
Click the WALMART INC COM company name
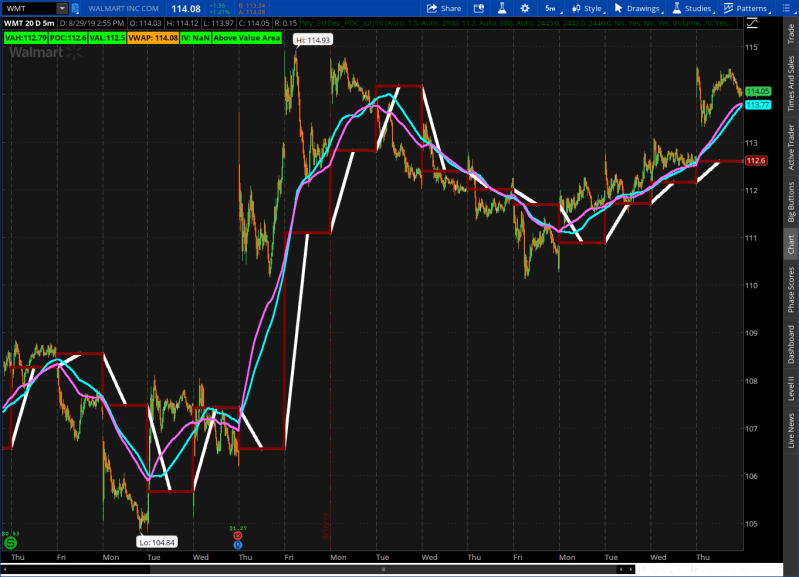[123, 8]
